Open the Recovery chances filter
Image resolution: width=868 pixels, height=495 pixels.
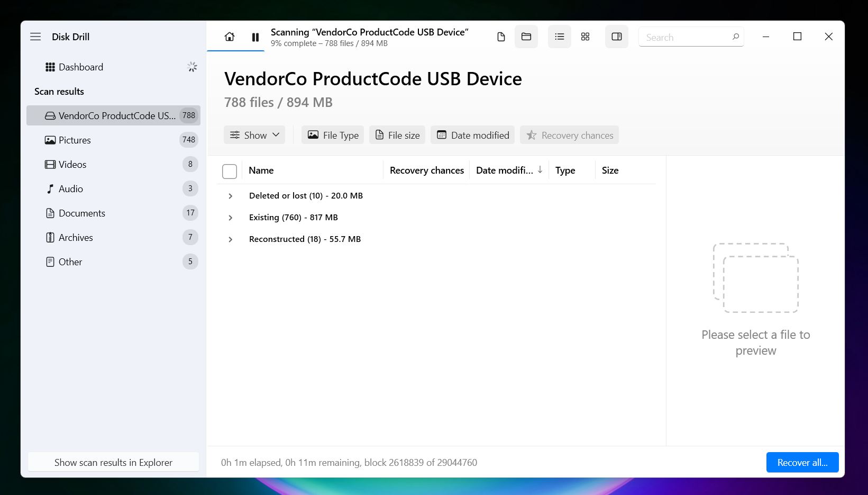[x=570, y=135]
